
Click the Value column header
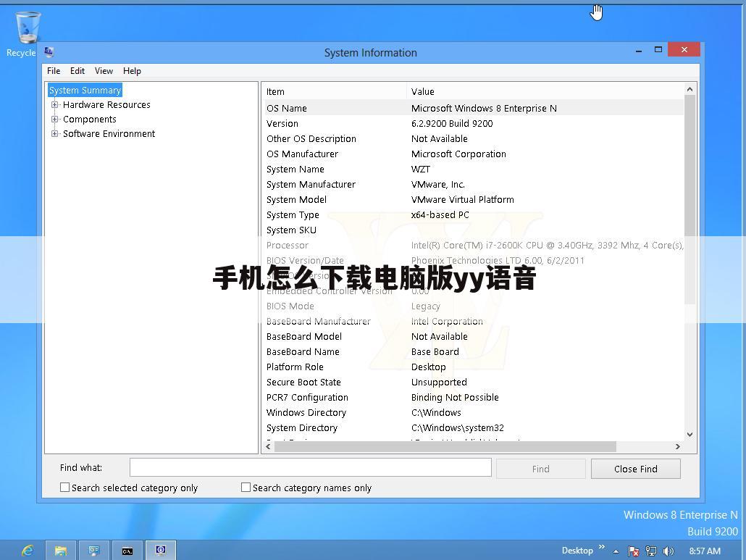point(545,91)
